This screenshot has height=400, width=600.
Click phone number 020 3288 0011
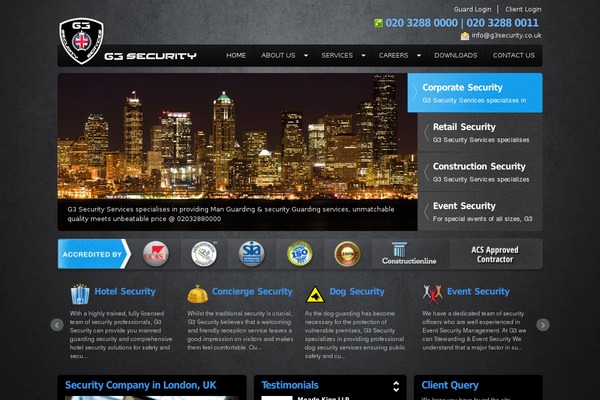tap(502, 23)
